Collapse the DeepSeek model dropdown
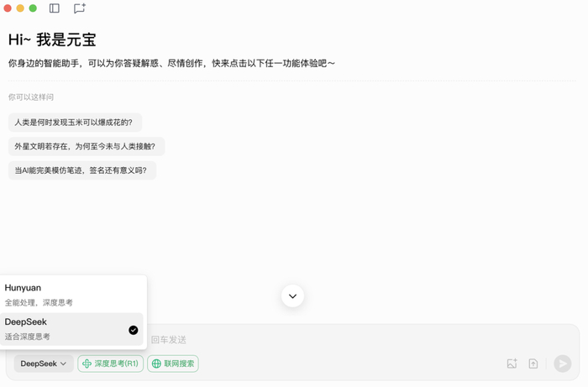 coord(44,363)
